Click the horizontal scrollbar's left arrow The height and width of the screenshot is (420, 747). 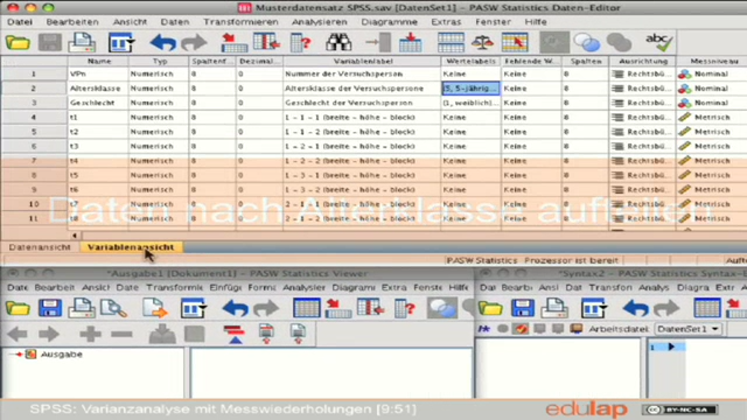76,235
